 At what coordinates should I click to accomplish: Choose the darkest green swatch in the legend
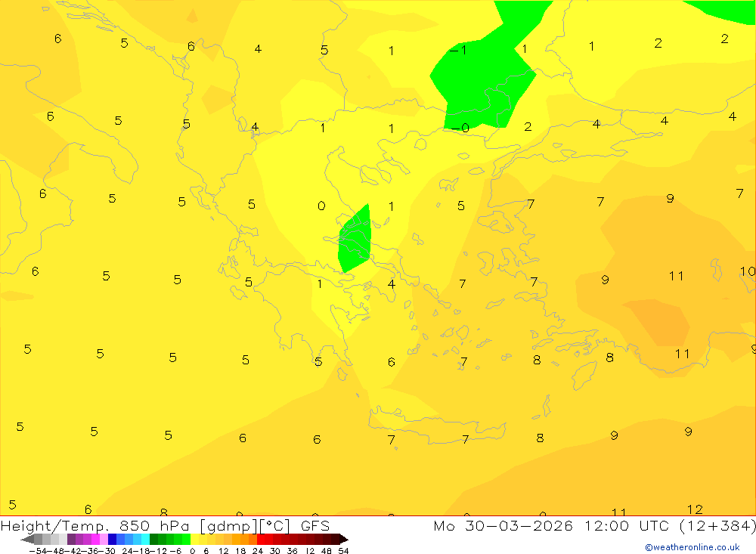click(x=153, y=539)
